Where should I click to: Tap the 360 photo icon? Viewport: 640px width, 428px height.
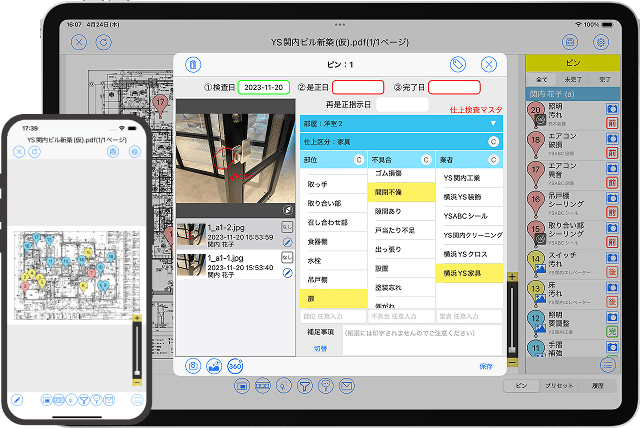tap(235, 366)
